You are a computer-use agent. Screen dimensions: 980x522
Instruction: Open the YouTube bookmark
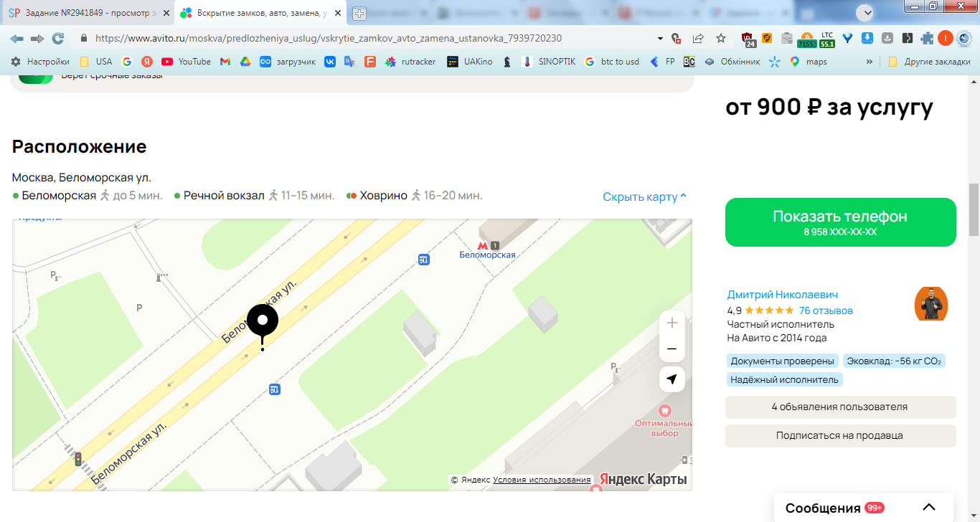tap(186, 62)
